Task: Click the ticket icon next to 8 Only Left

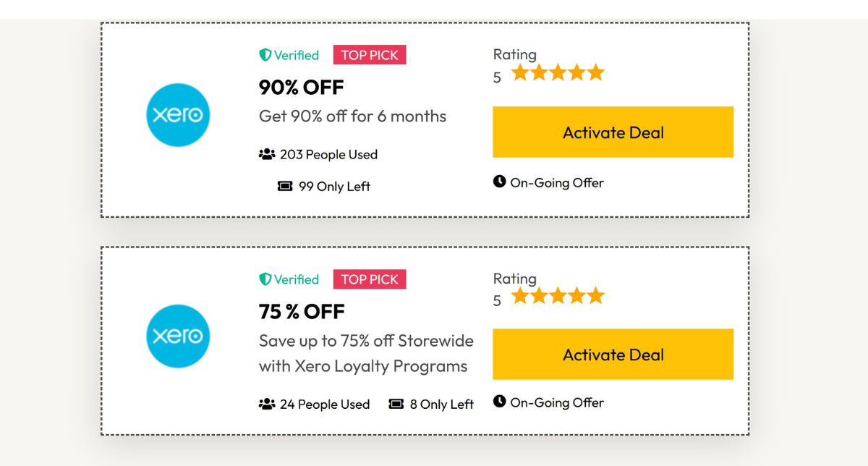Action: point(396,404)
